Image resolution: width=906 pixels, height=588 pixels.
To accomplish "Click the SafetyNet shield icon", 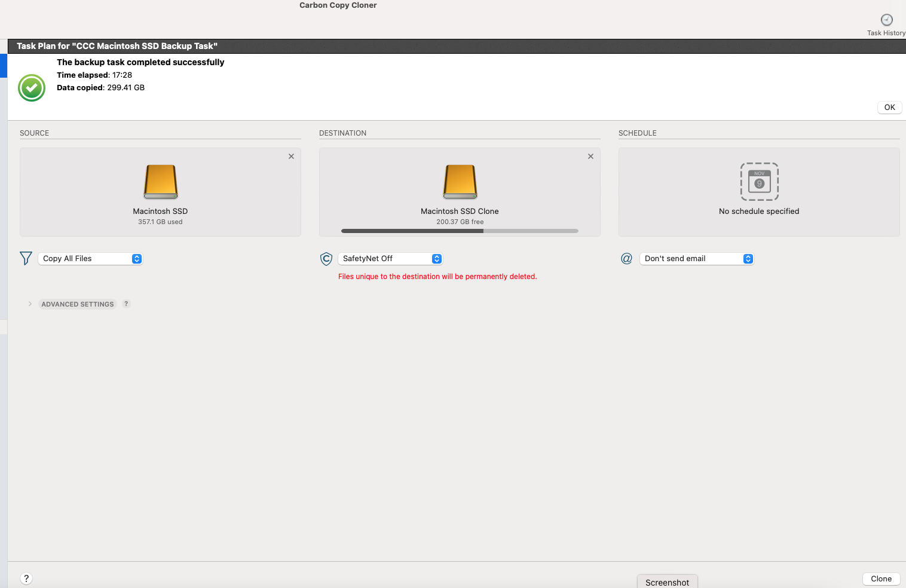I will [326, 259].
